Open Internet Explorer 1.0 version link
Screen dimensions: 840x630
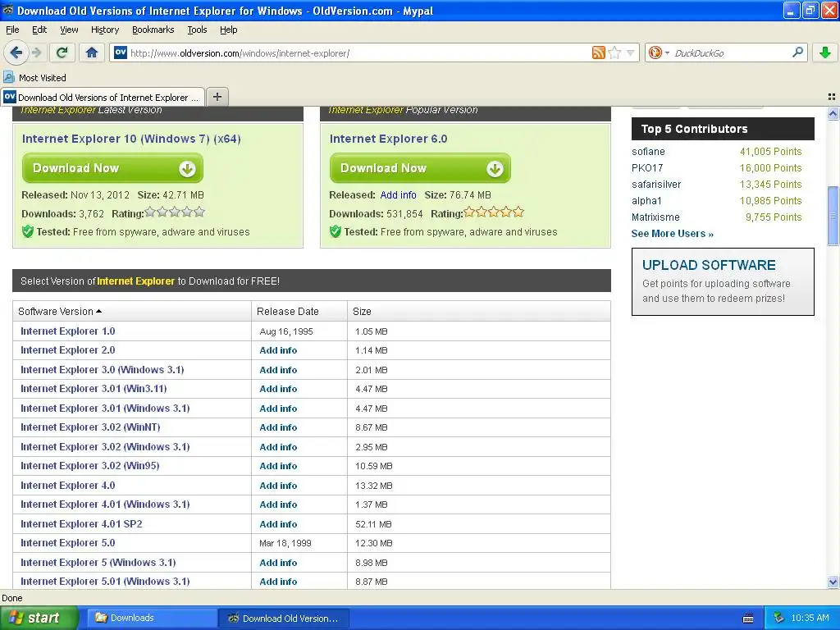click(x=67, y=331)
